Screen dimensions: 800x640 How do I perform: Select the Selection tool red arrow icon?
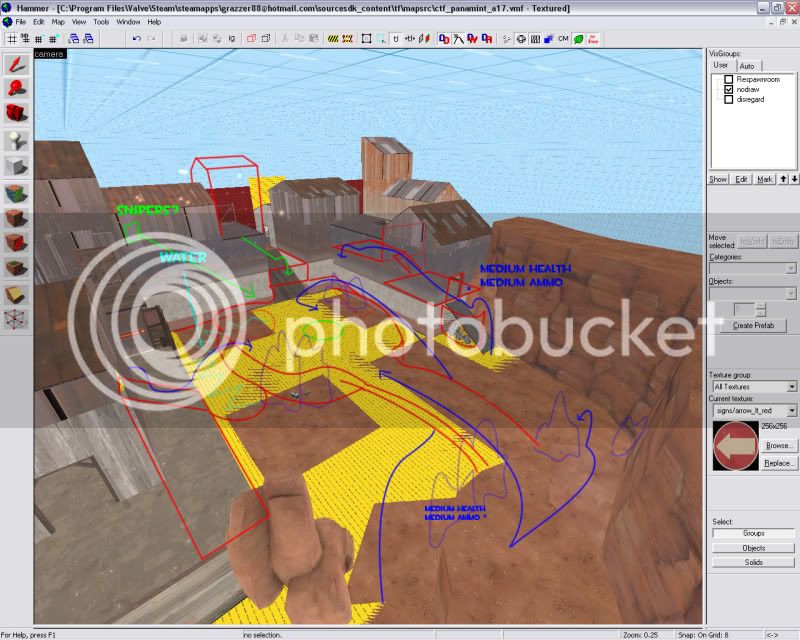[17, 65]
